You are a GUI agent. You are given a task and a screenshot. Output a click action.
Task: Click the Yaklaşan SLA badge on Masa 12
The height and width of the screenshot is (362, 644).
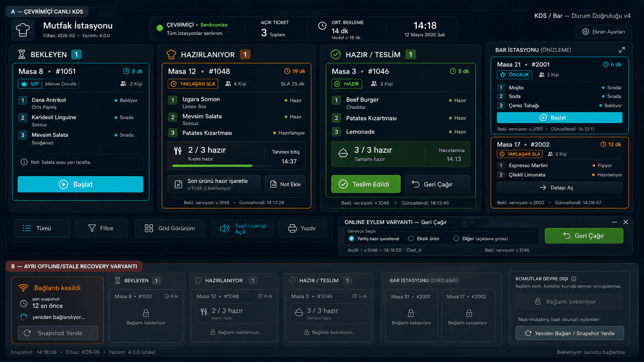(x=193, y=84)
